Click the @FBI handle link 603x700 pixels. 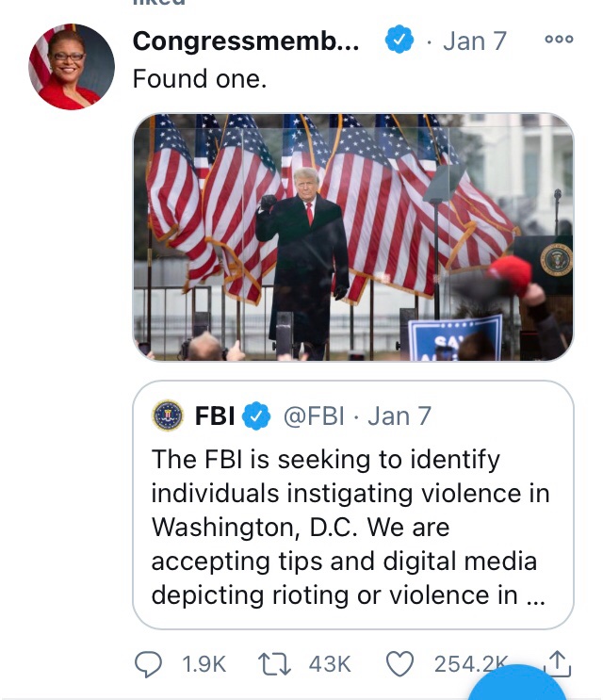316,415
